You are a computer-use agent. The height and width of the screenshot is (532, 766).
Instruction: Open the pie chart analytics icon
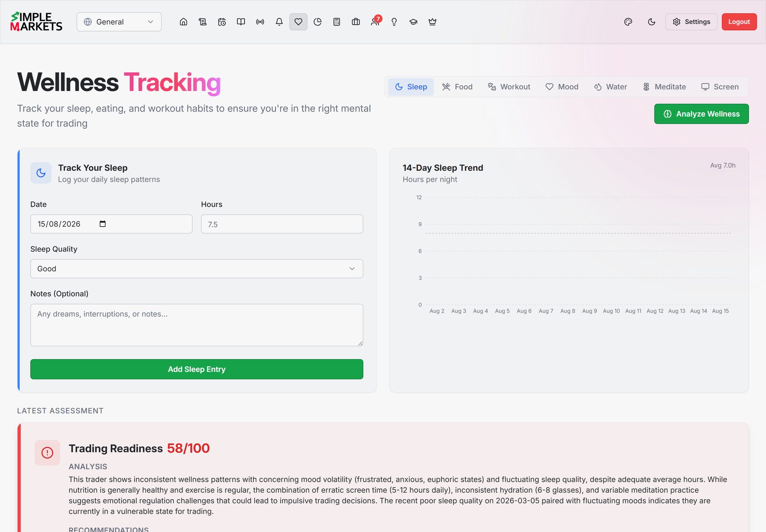(317, 22)
